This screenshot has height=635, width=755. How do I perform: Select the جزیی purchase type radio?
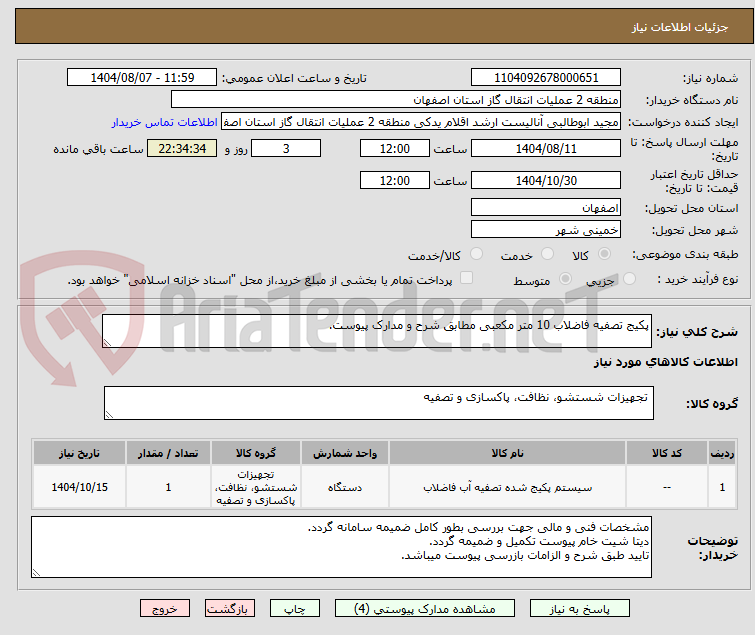(629, 279)
